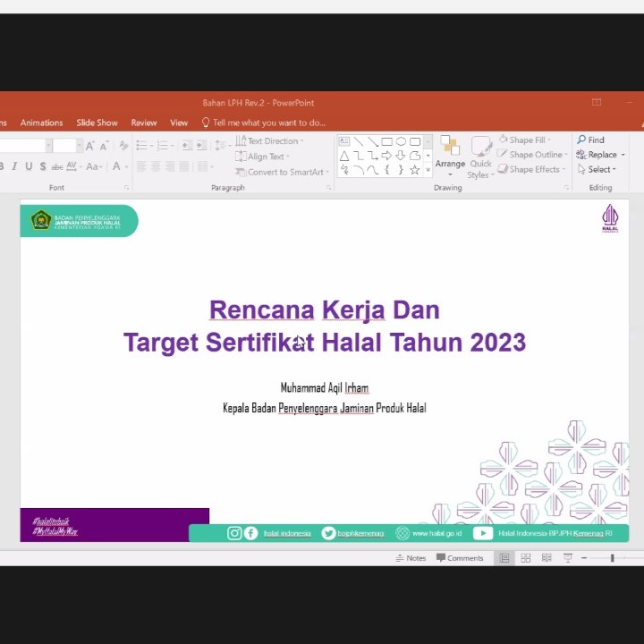The height and width of the screenshot is (644, 644).
Task: Open the Review ribbon tab
Action: [144, 123]
